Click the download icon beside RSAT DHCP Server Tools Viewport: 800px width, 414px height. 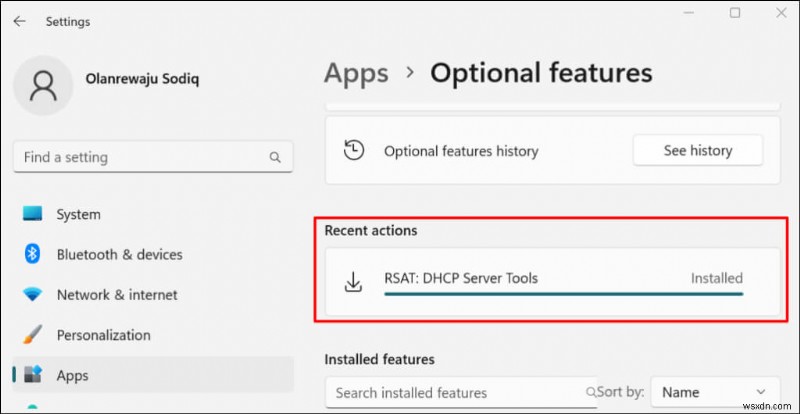pos(353,282)
